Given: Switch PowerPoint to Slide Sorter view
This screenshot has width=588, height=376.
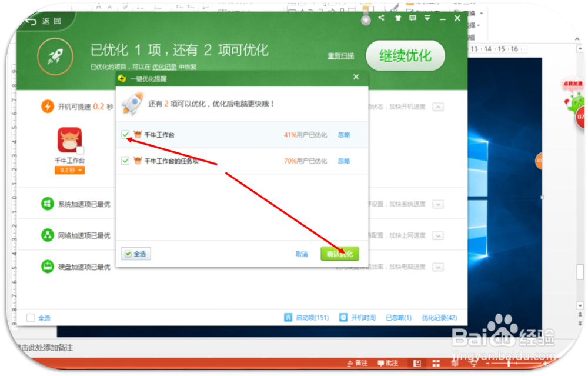Looking at the screenshot, I should tap(436, 363).
